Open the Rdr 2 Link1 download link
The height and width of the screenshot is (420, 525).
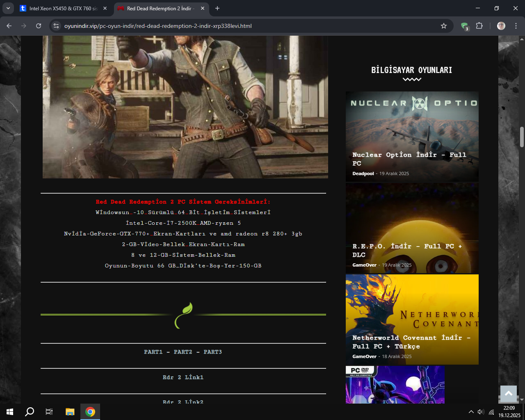point(183,377)
